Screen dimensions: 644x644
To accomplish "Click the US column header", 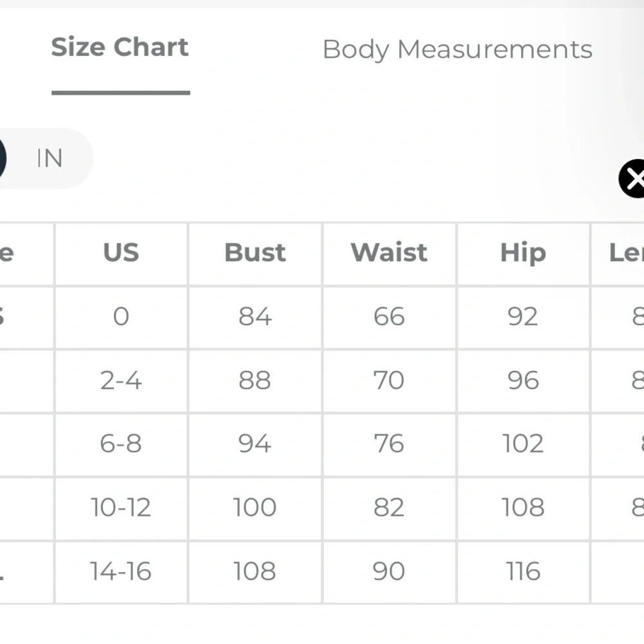I will click(121, 253).
